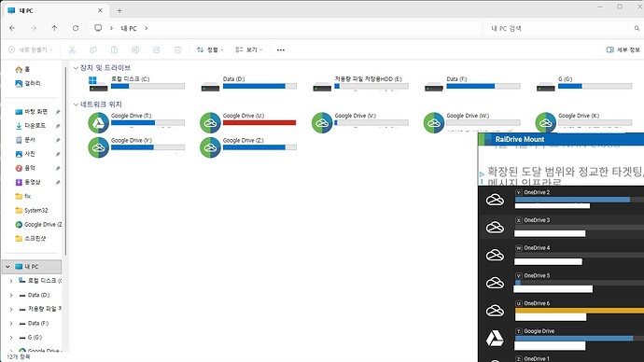Click the ad choices icon in RaiDrive banner
Image resolution: width=644 pixels, height=362 pixels.
coord(482,174)
